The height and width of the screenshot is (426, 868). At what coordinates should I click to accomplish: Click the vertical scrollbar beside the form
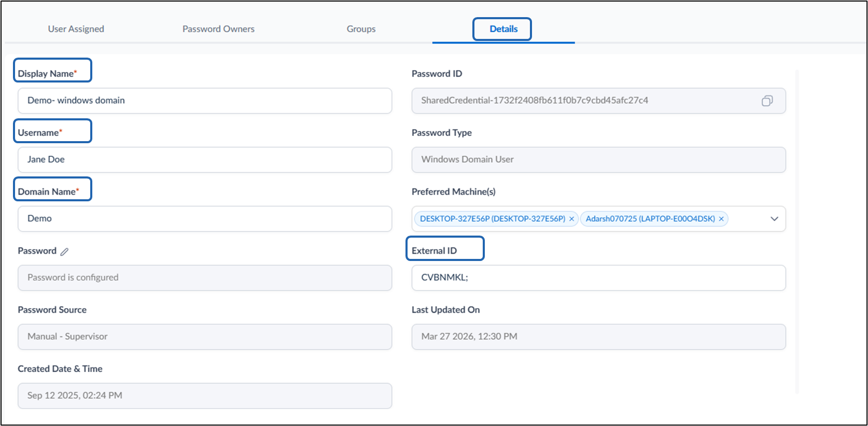pyautogui.click(x=797, y=232)
